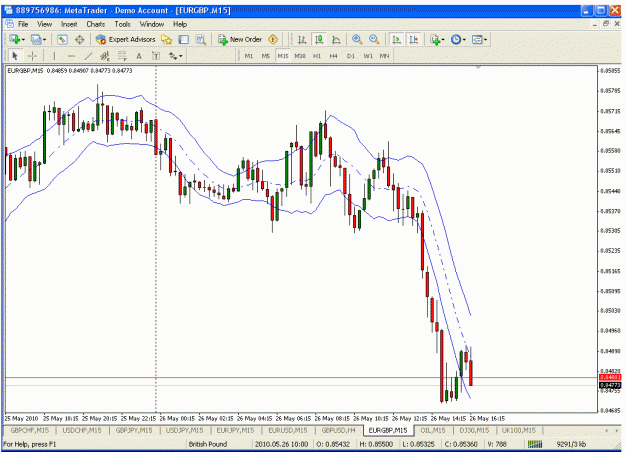Click the chart system menu icon

point(9,24)
